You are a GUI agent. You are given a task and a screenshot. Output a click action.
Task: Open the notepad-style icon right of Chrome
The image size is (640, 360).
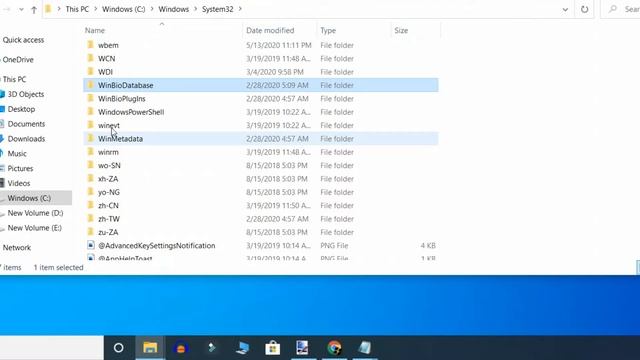click(x=364, y=348)
